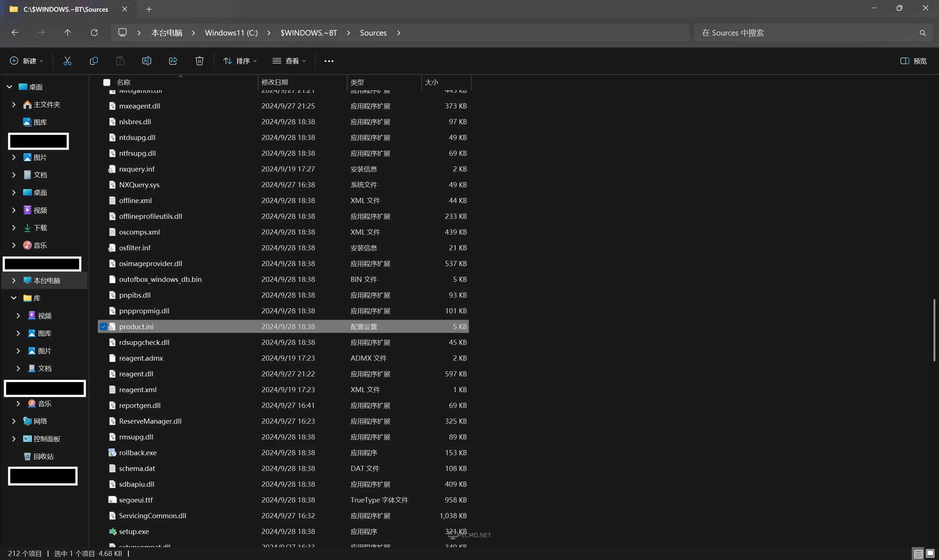Screen dimensions: 939x560
Task: Select the reagent.admx file
Action: tap(283, 358)
